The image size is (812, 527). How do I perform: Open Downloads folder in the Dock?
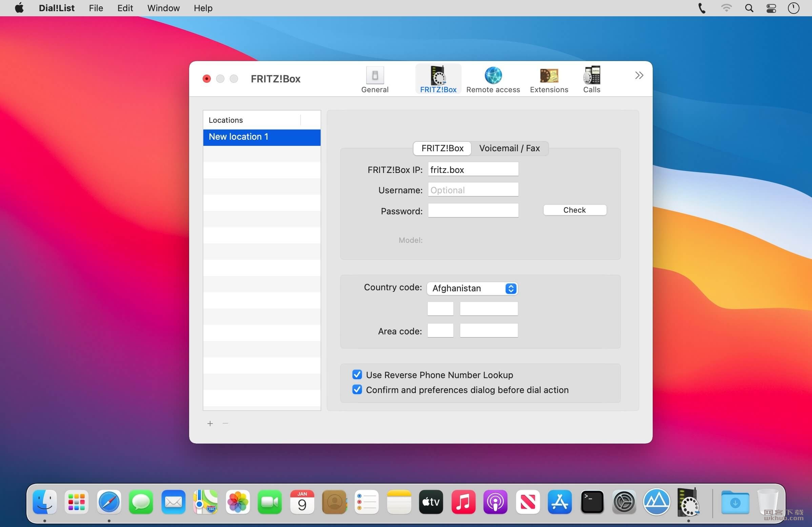coord(735,502)
